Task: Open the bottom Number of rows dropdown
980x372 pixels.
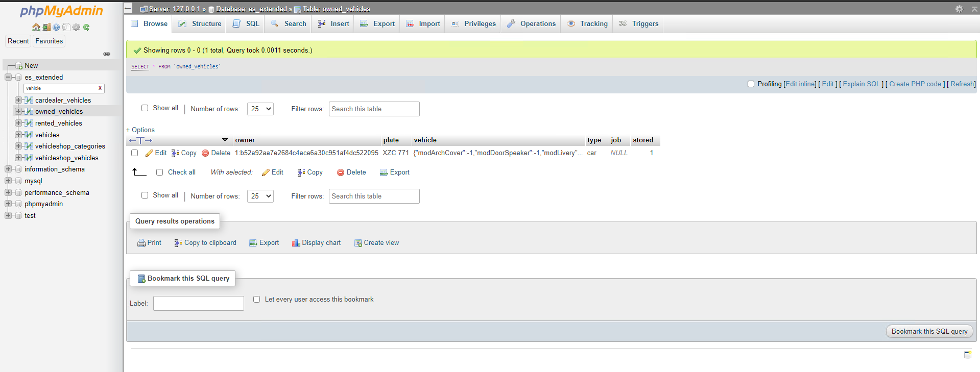Action: (260, 196)
